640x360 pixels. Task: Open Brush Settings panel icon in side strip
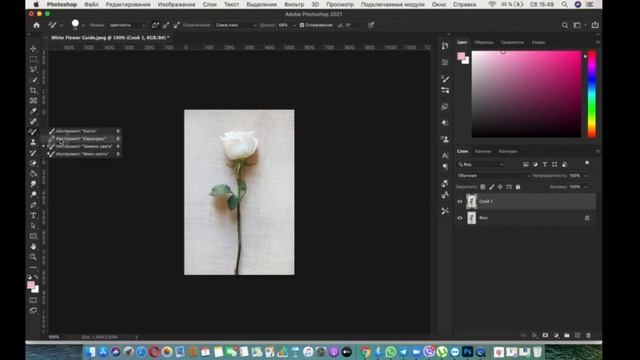pyautogui.click(x=445, y=79)
